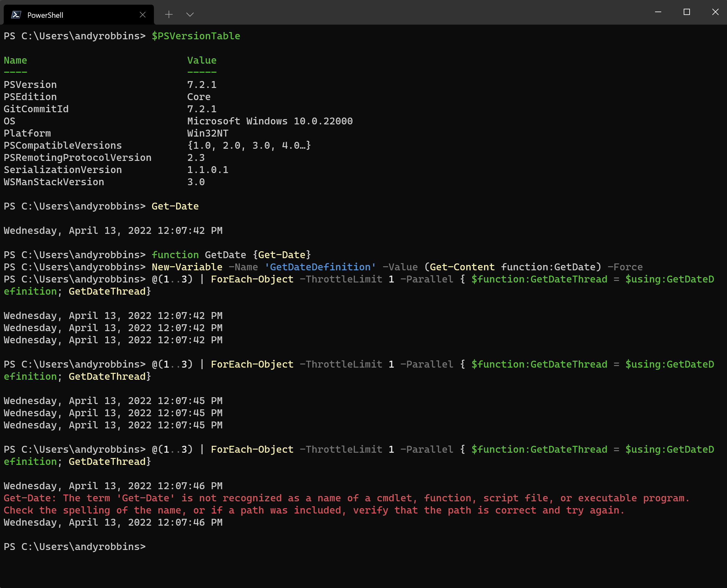Click the '2.3' protocol version value
Screen dimensions: 727x588
196,158
